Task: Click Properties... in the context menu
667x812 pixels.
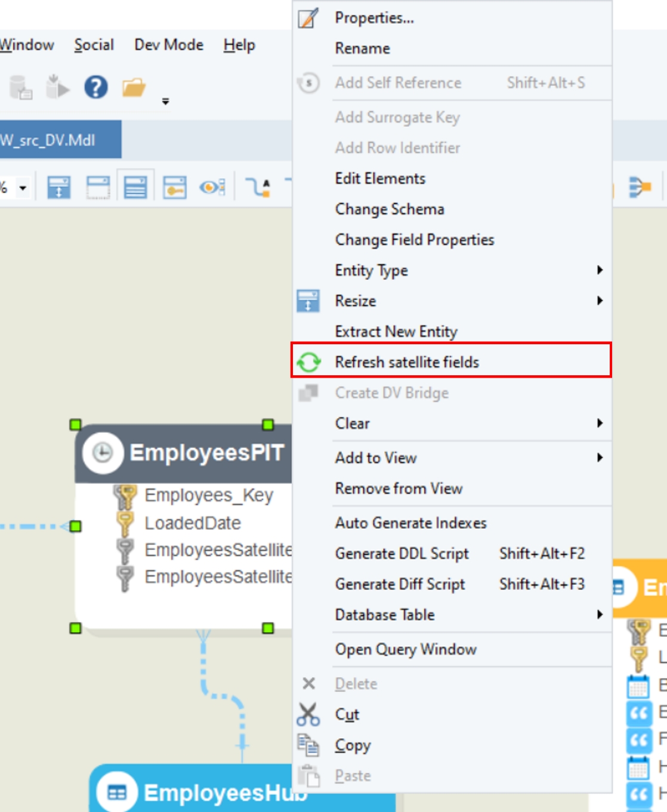Action: [374, 18]
